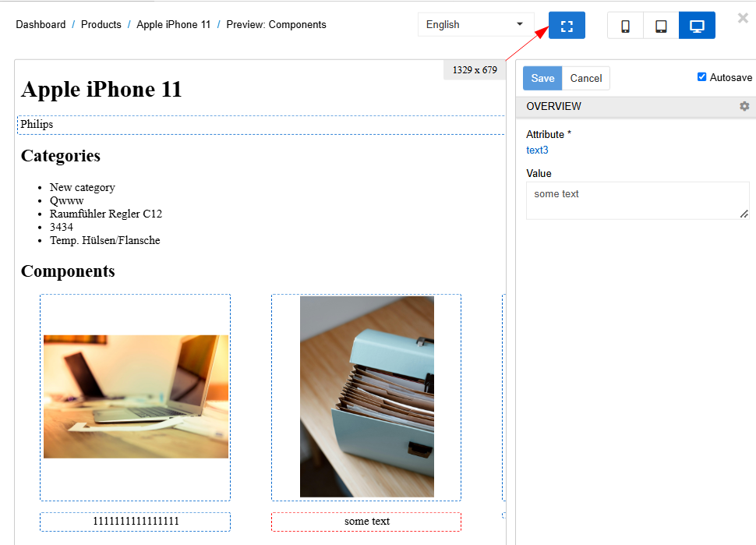756x545 pixels.
Task: Switch to tablet preview
Action: pos(661,26)
